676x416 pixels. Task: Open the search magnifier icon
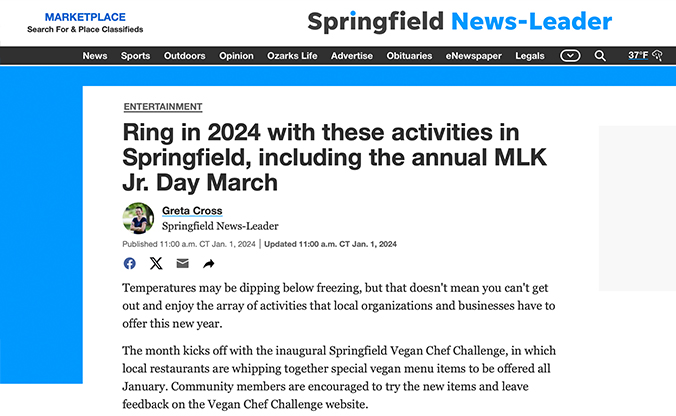[x=600, y=56]
